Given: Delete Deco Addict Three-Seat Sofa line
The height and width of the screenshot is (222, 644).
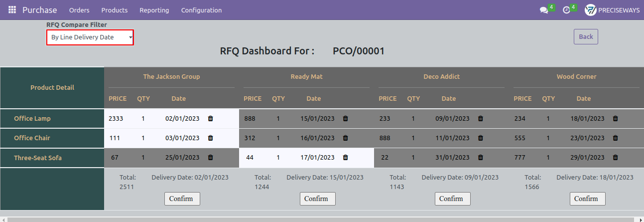Looking at the screenshot, I should 480,158.
